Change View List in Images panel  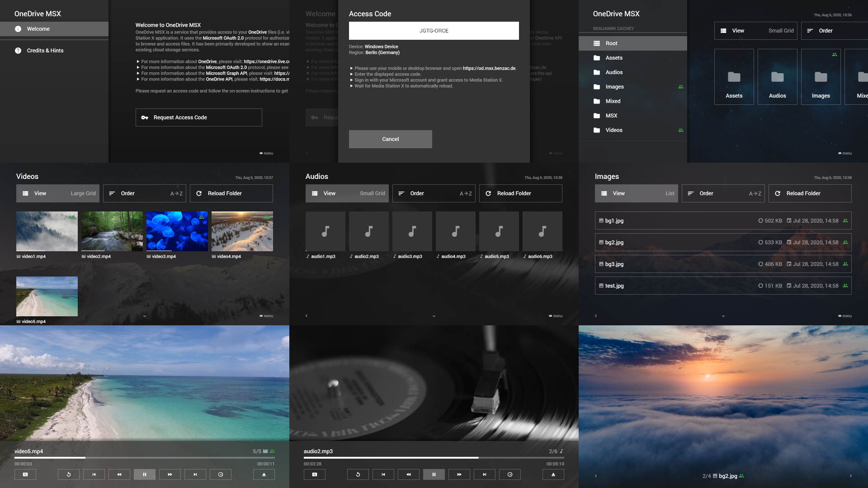pos(637,193)
